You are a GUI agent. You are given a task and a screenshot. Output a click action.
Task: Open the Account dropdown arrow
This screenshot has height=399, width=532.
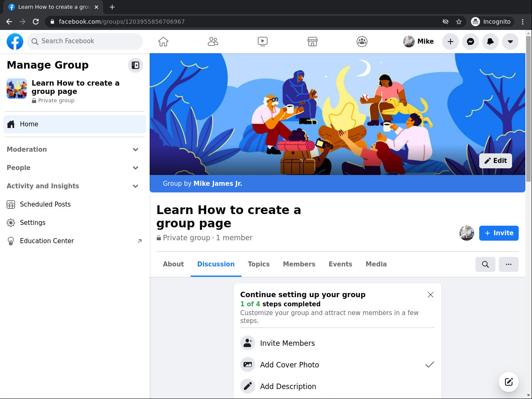(x=510, y=42)
